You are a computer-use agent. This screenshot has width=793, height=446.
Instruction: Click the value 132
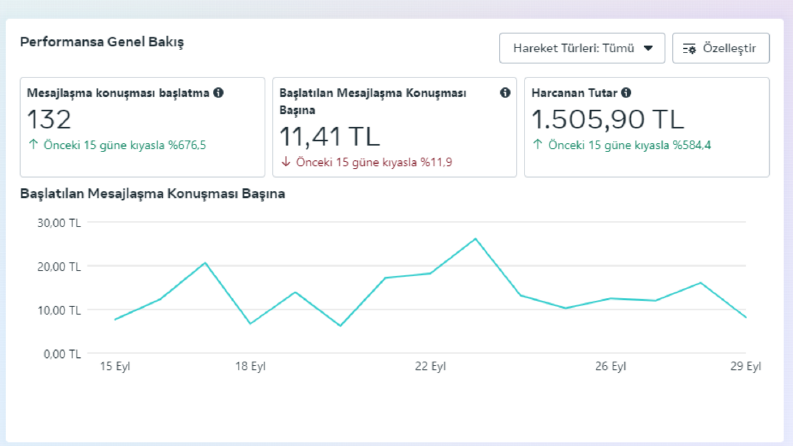[49, 120]
